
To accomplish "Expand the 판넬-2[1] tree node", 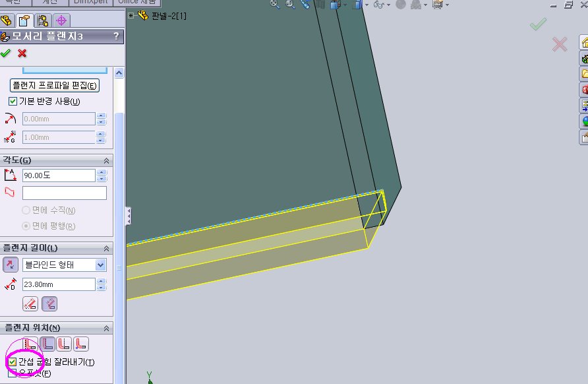I will [x=131, y=16].
